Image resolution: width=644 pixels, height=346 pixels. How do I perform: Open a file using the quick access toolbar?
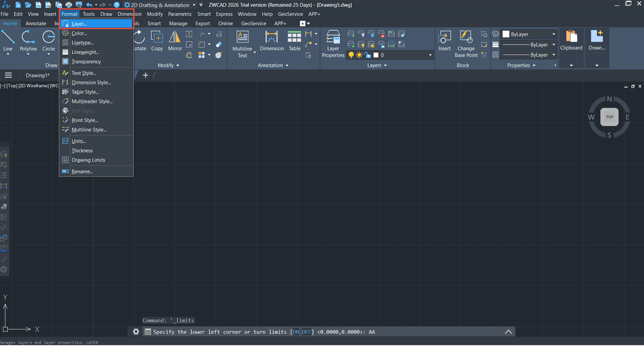pos(28,5)
